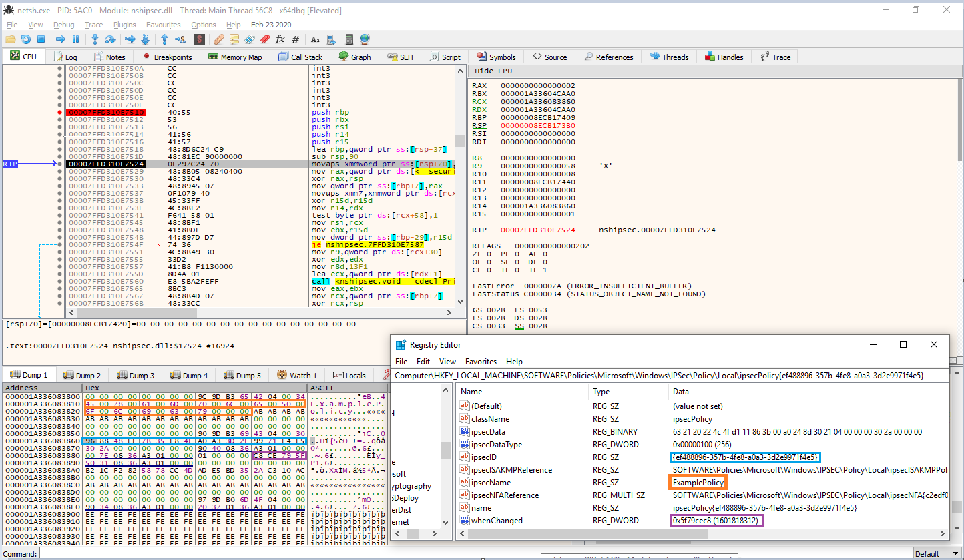Switch to the Dump 2 tab
The image size is (964, 560).
click(83, 376)
